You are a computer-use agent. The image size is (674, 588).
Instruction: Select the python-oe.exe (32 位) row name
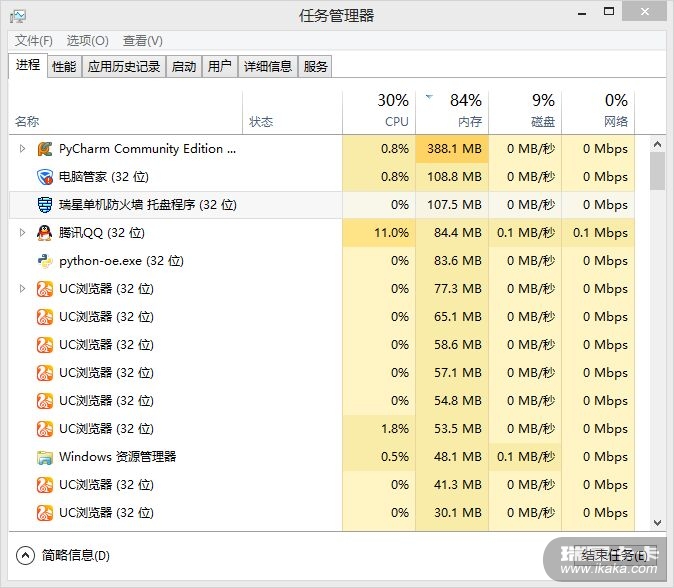tap(121, 261)
